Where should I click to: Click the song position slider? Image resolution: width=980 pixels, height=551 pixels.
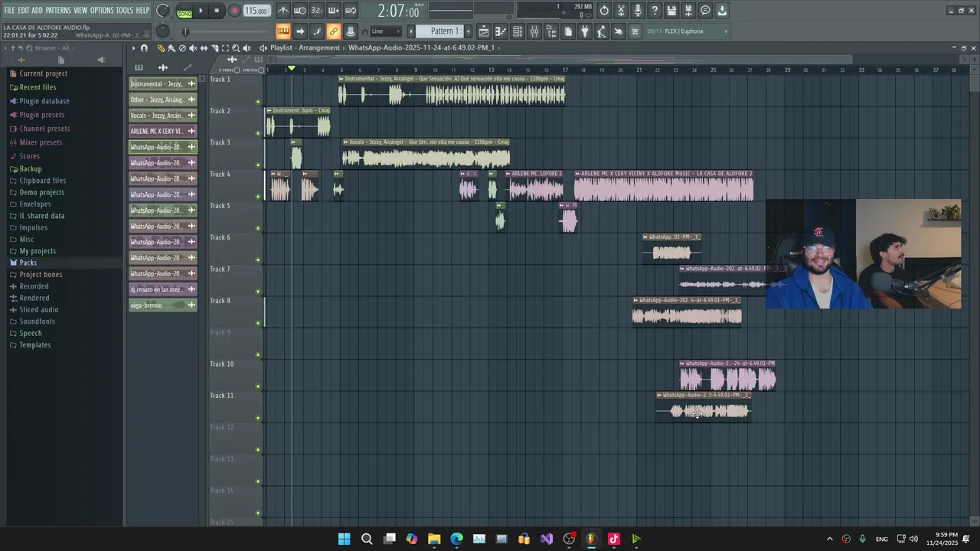pyautogui.click(x=224, y=31)
